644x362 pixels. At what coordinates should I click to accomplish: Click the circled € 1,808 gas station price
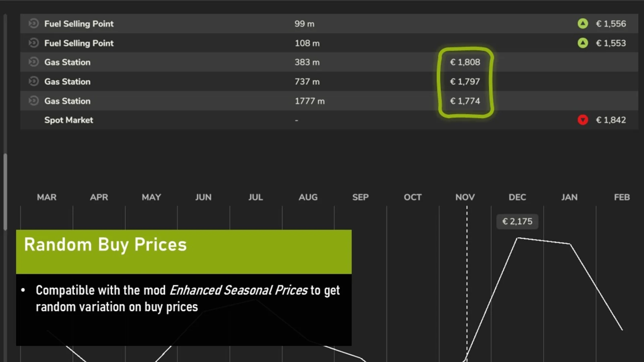coord(465,62)
